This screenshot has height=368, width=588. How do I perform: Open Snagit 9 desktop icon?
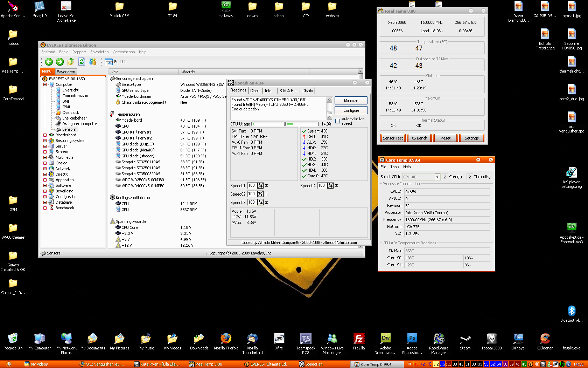(x=40, y=10)
